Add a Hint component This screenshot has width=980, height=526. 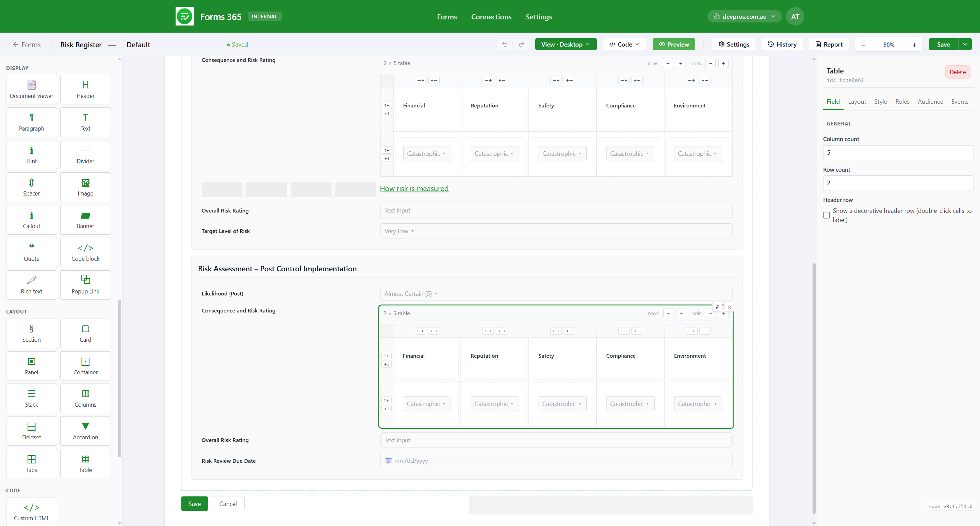(x=32, y=155)
